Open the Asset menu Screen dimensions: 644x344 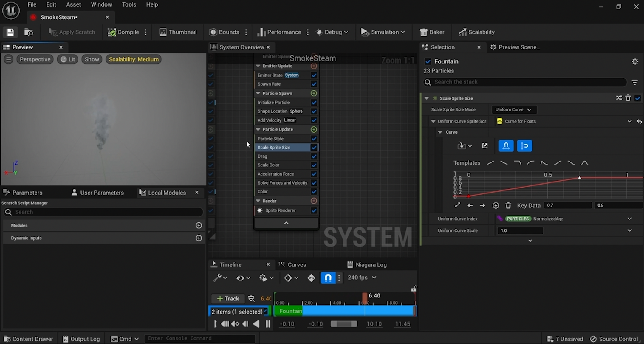pyautogui.click(x=73, y=4)
